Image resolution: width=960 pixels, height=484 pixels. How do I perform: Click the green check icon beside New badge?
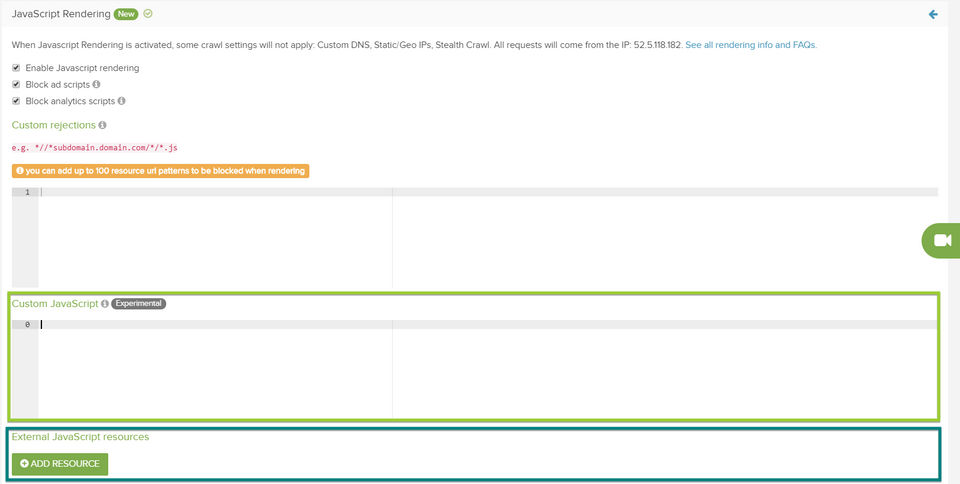tap(148, 13)
